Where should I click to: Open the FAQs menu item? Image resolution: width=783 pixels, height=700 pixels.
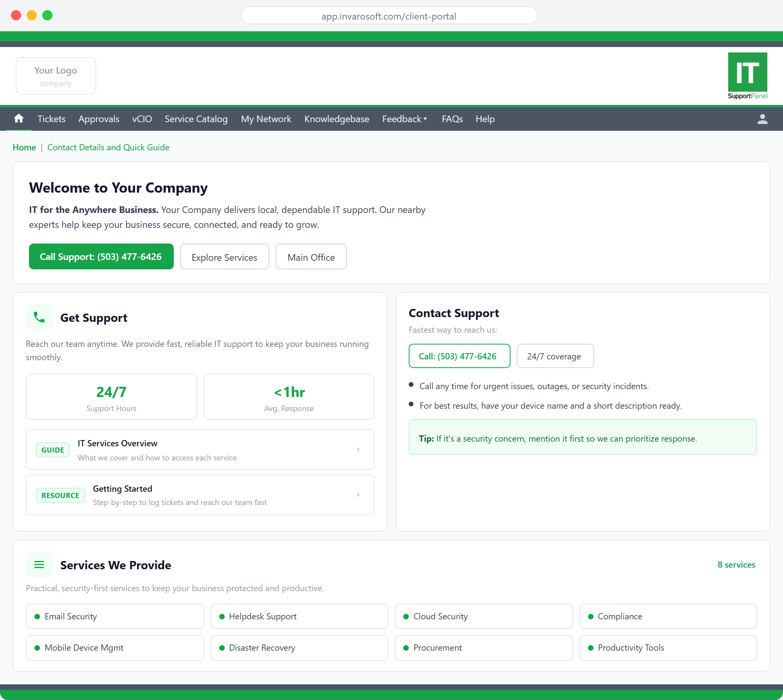(452, 119)
